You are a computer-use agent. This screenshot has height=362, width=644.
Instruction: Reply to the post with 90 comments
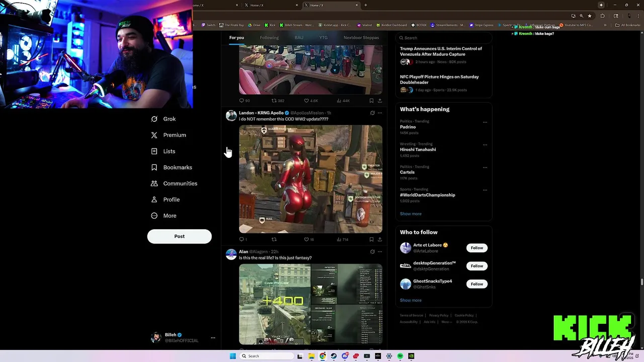tap(245, 101)
